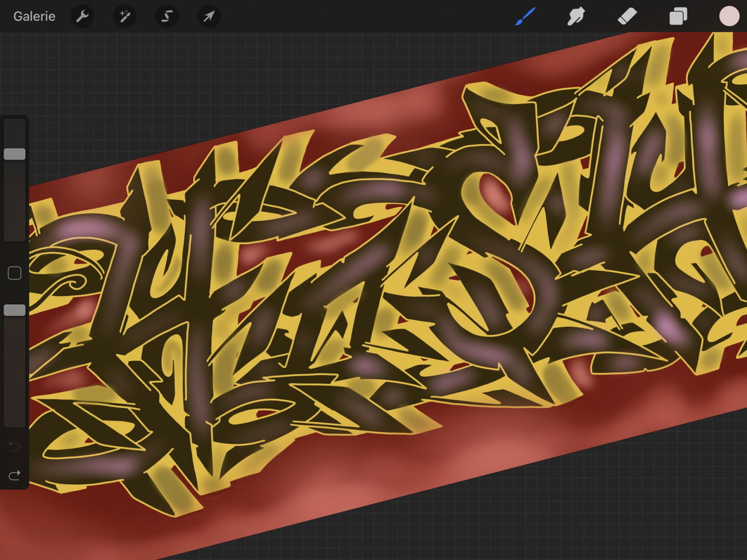Open the Adjustments magic wand menu
Screen dimensions: 747x560
pyautogui.click(x=124, y=16)
